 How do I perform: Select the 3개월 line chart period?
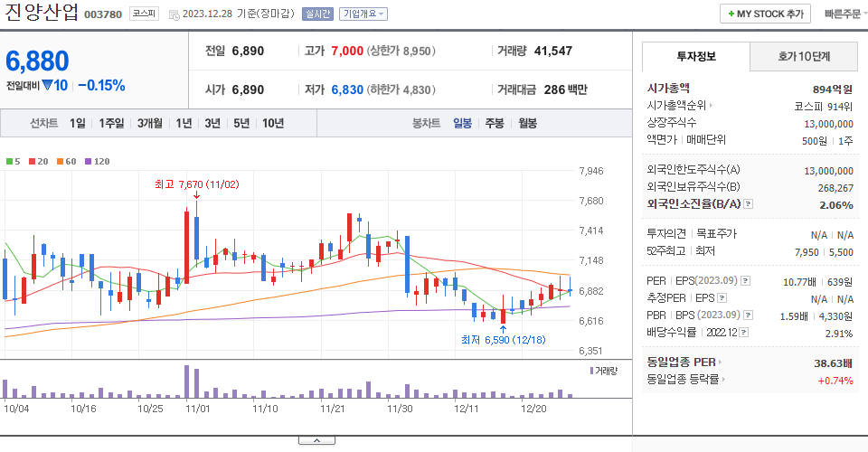pyautogui.click(x=149, y=123)
